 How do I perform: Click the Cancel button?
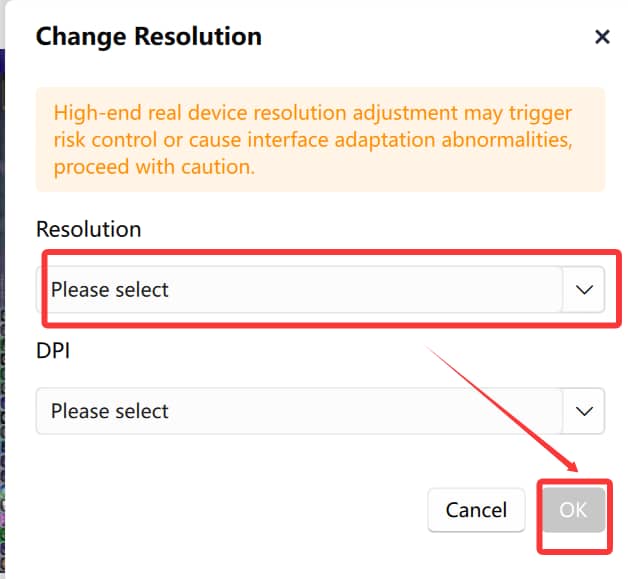tap(476, 510)
